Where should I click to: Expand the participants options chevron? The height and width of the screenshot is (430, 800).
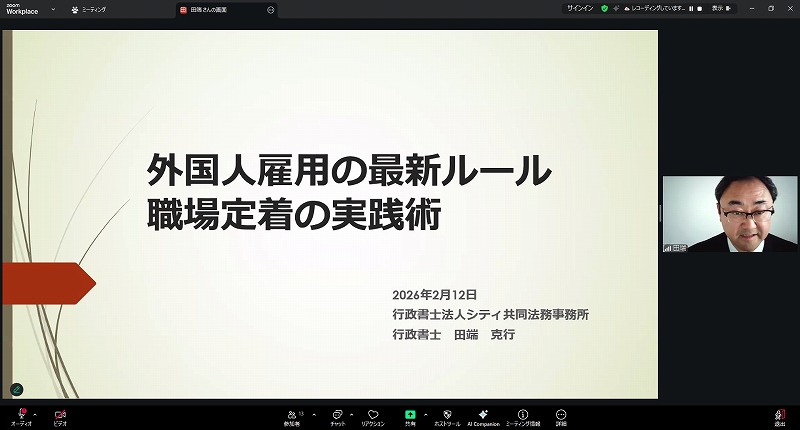pyautogui.click(x=314, y=413)
